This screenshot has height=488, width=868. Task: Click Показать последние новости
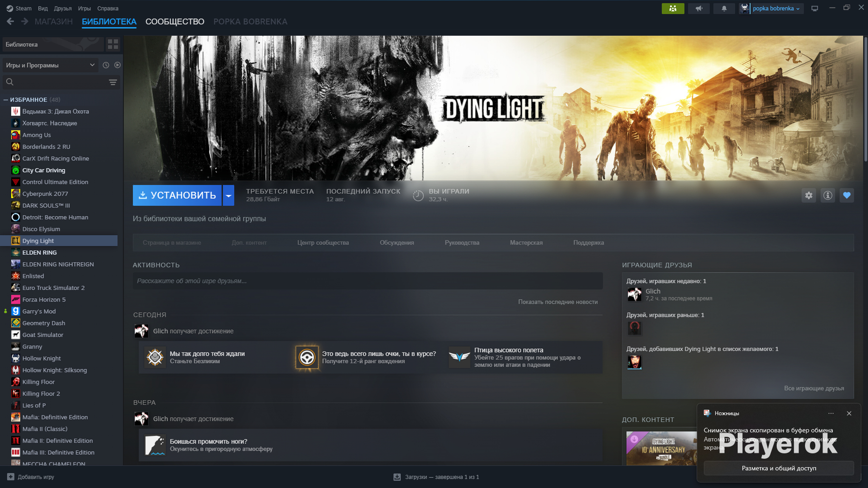(x=558, y=302)
